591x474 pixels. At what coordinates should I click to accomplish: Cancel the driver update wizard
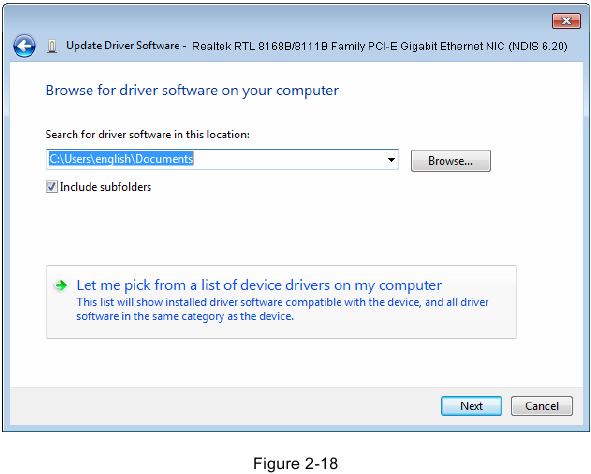click(x=542, y=406)
